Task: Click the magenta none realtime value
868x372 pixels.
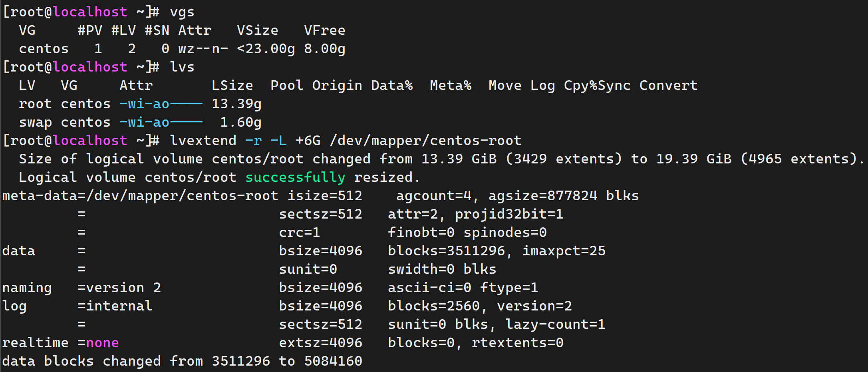Action: [x=103, y=343]
